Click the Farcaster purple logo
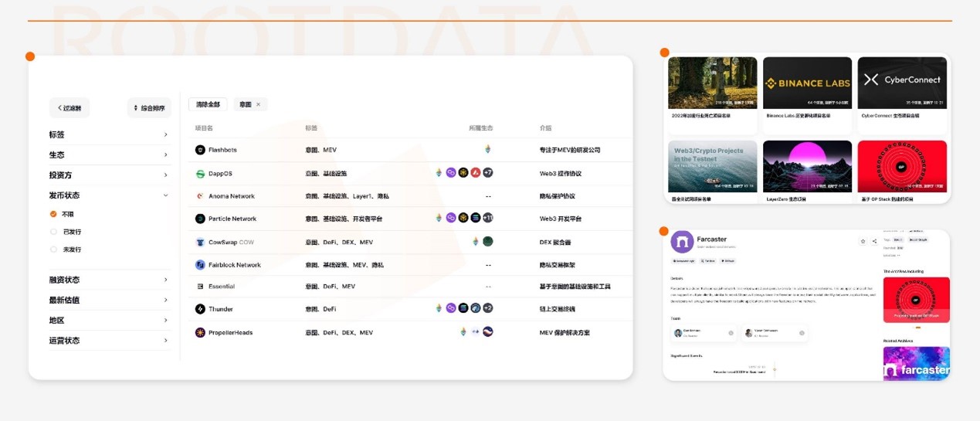This screenshot has height=421, width=980. click(682, 242)
